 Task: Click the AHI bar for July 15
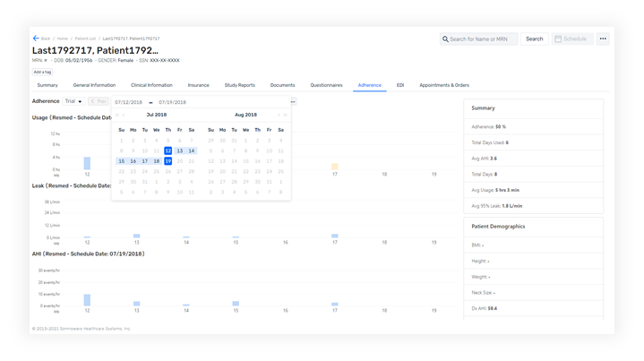click(x=236, y=304)
